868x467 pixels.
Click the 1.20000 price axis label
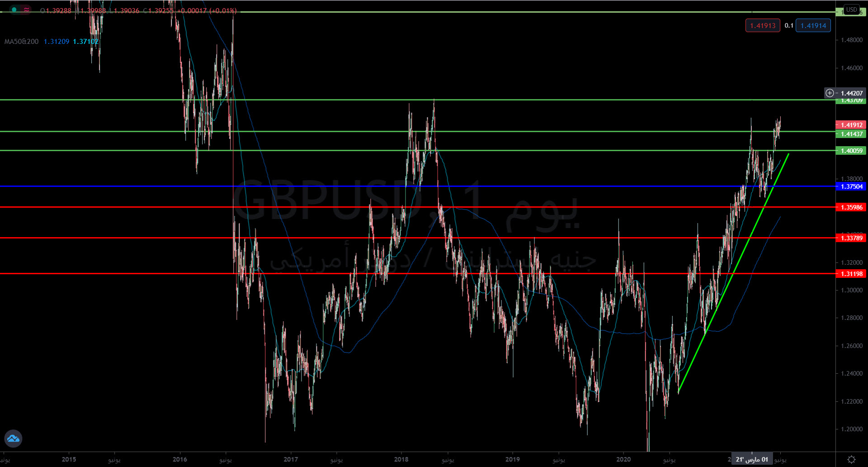coord(852,429)
